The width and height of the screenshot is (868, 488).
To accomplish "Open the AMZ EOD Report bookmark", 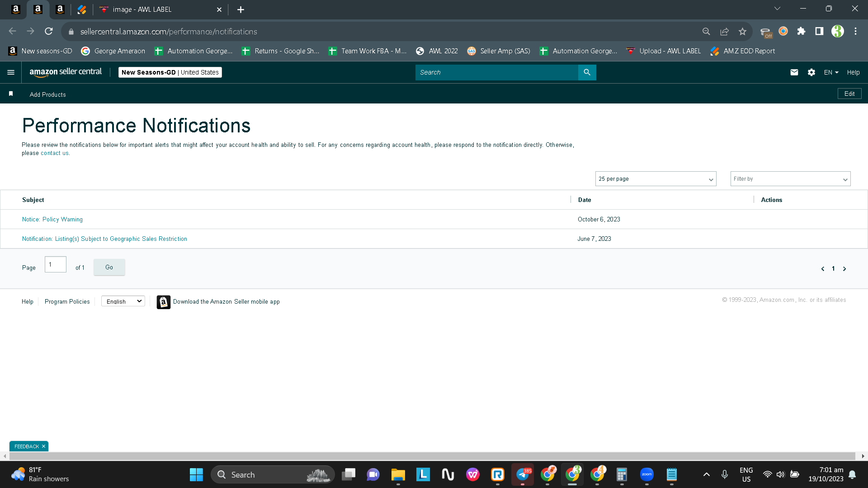I will click(742, 51).
